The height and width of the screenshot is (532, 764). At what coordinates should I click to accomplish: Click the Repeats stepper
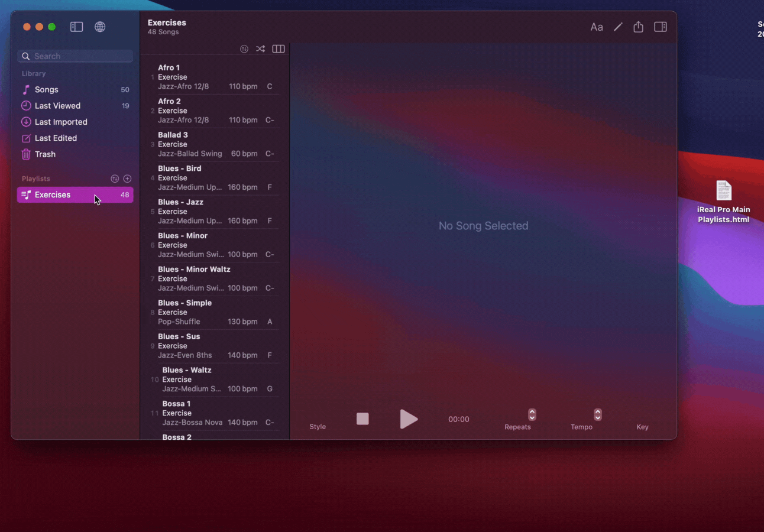(x=532, y=415)
